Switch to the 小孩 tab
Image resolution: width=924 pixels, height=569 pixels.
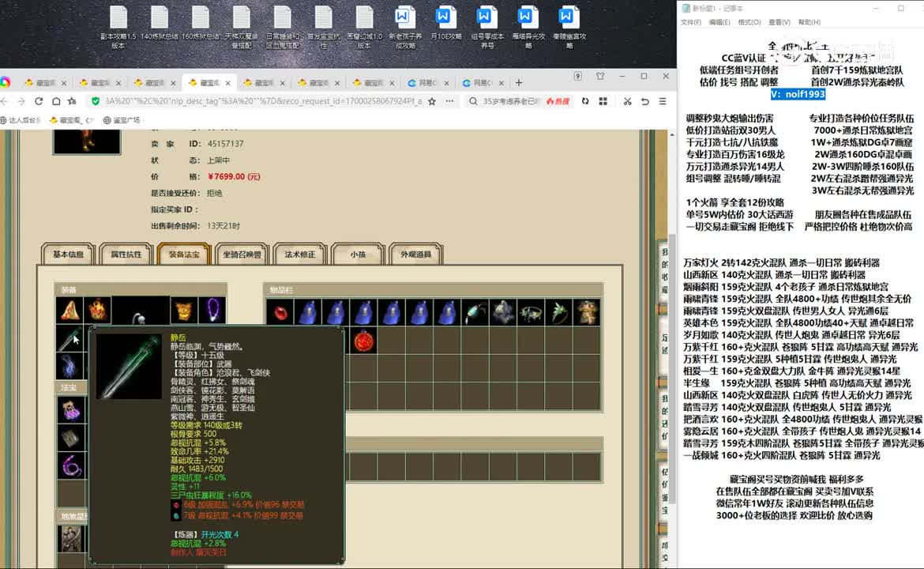click(358, 254)
